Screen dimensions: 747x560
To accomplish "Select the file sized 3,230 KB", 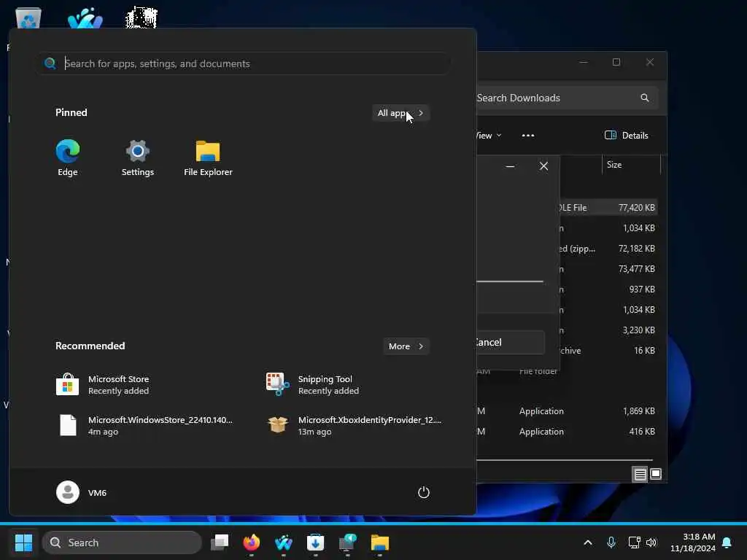I will point(609,330).
